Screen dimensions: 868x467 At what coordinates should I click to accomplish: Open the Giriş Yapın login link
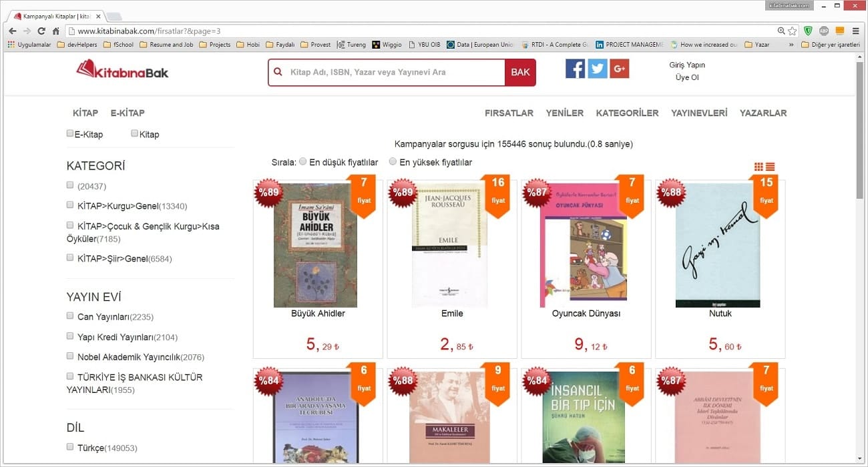click(687, 65)
